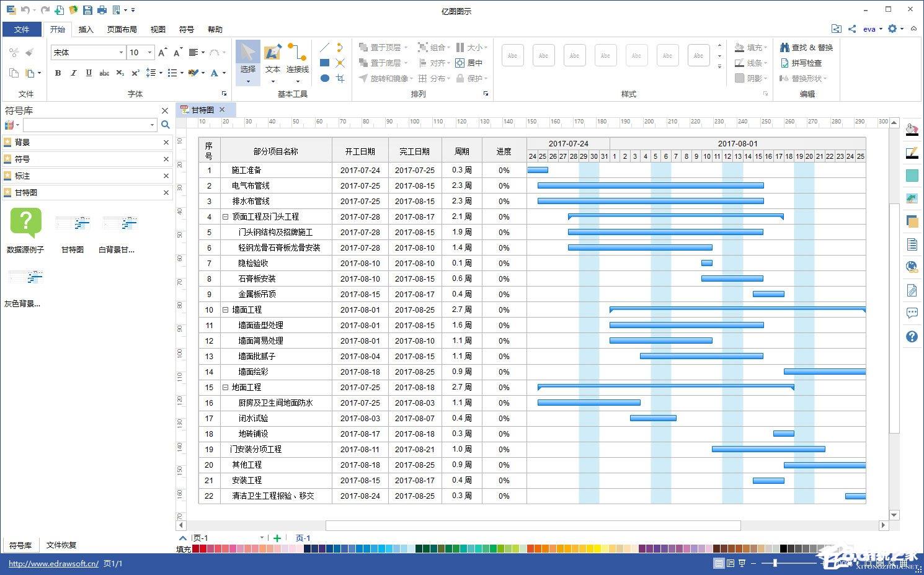Image resolution: width=924 pixels, height=575 pixels.
Task: Toggle underline formatting
Action: tap(89, 73)
